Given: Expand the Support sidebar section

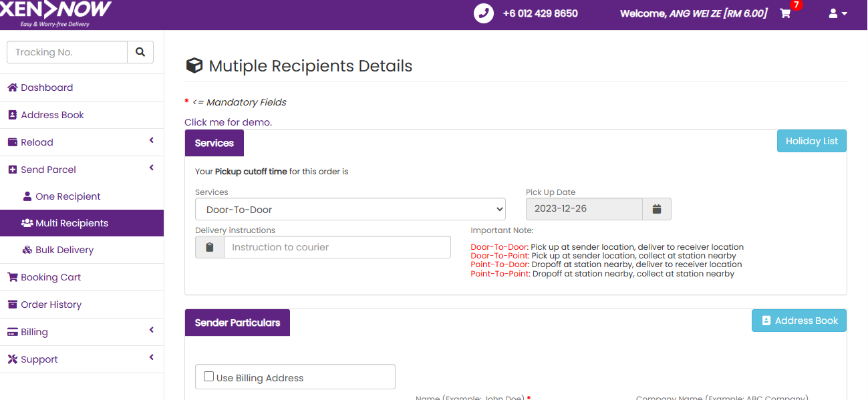Looking at the screenshot, I should 82,359.
